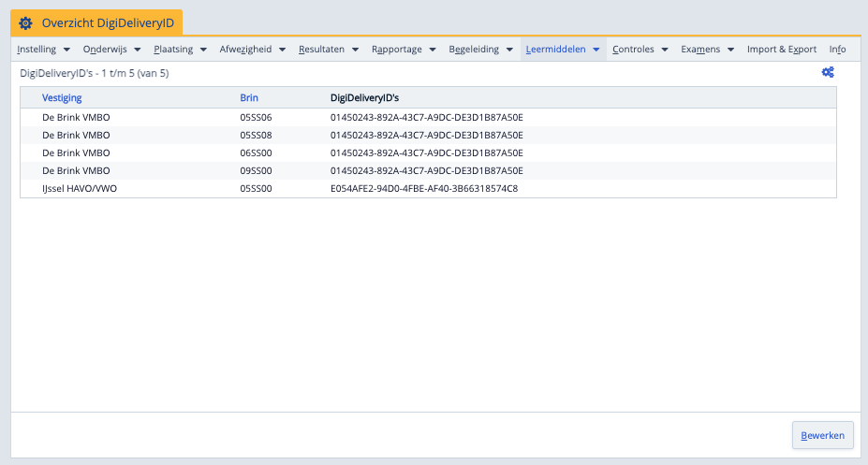Open the Begeleiding menu
Screen dimensions: 868x465
(474, 50)
